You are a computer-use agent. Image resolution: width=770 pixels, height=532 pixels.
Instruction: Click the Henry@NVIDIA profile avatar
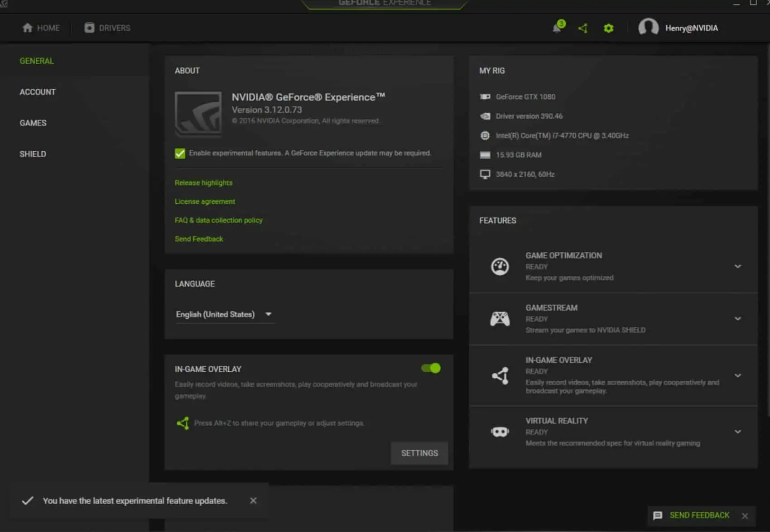(649, 28)
